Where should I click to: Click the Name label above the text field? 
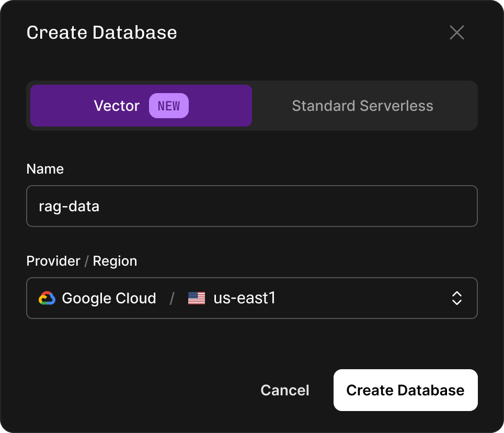[x=45, y=169]
